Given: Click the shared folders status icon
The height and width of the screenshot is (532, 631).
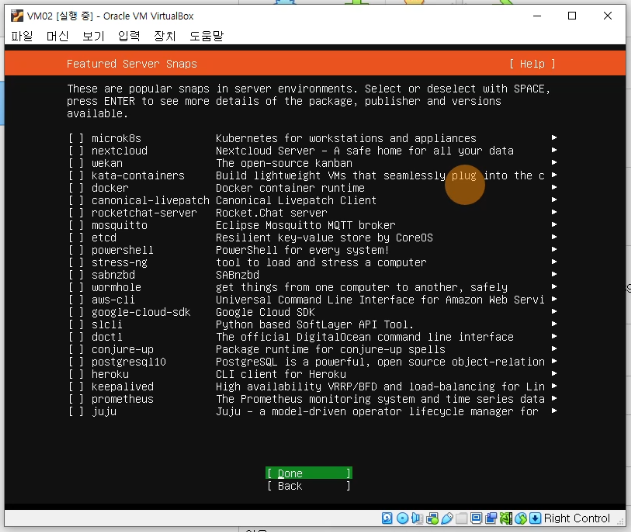Looking at the screenshot, I should pos(462,518).
